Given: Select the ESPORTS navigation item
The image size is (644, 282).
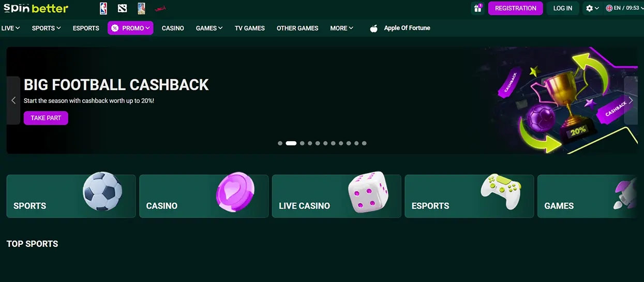Looking at the screenshot, I should pos(86,28).
